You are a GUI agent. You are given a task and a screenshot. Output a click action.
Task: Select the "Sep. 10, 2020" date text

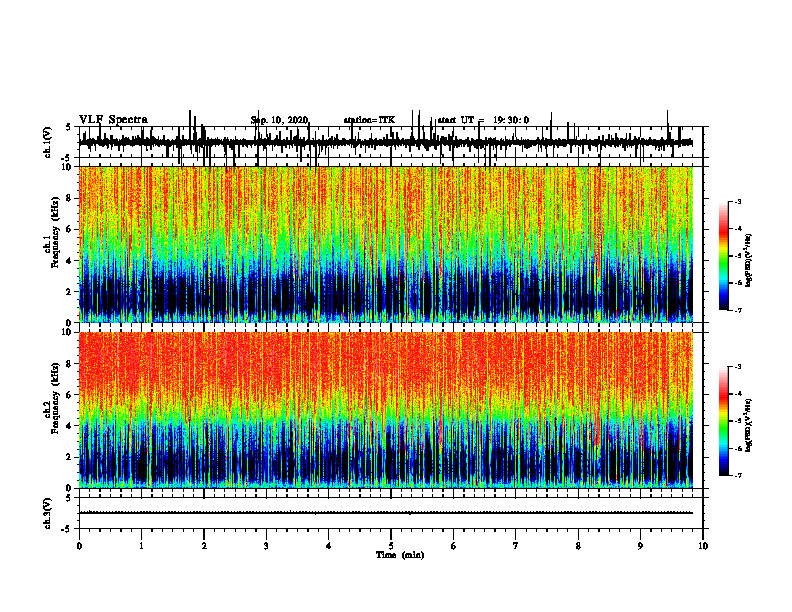(x=279, y=120)
